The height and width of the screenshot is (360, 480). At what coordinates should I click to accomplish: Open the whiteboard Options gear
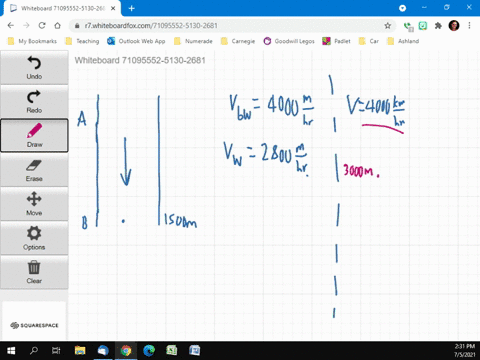[34, 238]
